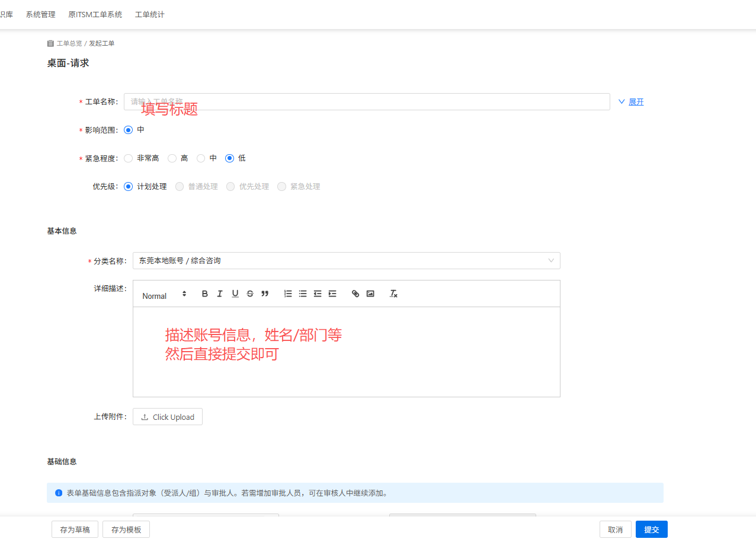Screen dimensions: 756x542
Task: Click Click Upload attachment button
Action: click(168, 417)
